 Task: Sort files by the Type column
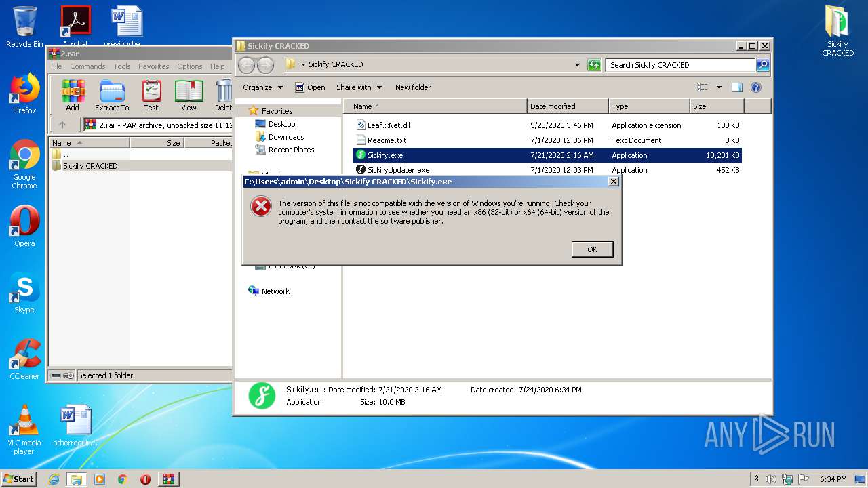tap(649, 106)
